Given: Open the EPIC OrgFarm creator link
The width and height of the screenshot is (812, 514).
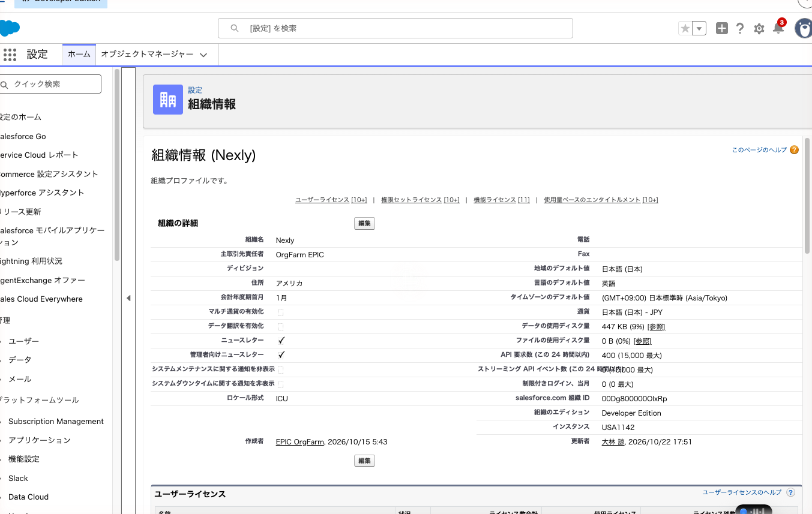Looking at the screenshot, I should click(300, 442).
